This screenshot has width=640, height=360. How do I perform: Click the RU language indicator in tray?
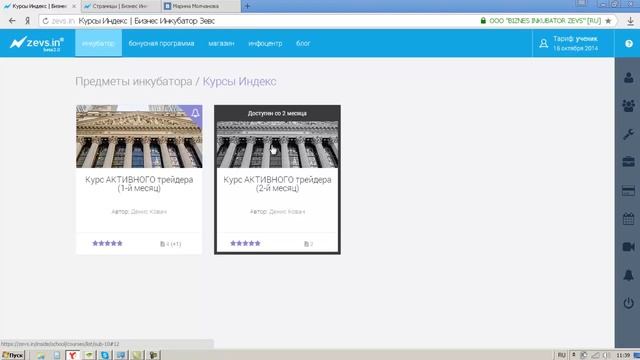coord(562,355)
